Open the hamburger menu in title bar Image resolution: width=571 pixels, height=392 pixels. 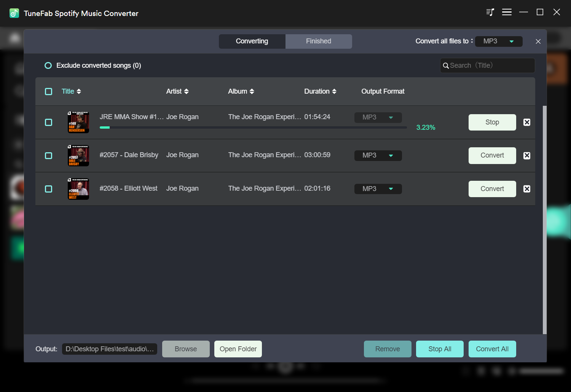(507, 12)
